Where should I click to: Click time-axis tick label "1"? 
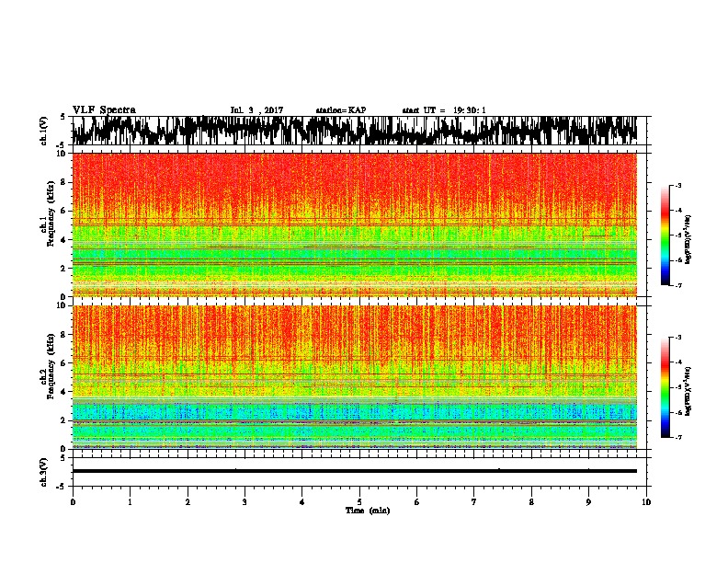pyautogui.click(x=130, y=502)
